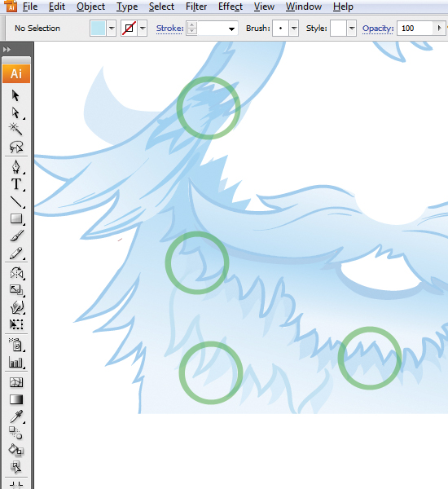Image resolution: width=448 pixels, height=489 pixels.
Task: Select the Paintbrush tool
Action: 16,236
